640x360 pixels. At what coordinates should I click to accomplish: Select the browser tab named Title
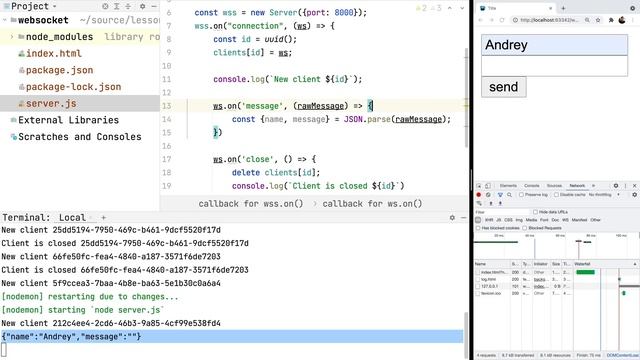pyautogui.click(x=516, y=8)
